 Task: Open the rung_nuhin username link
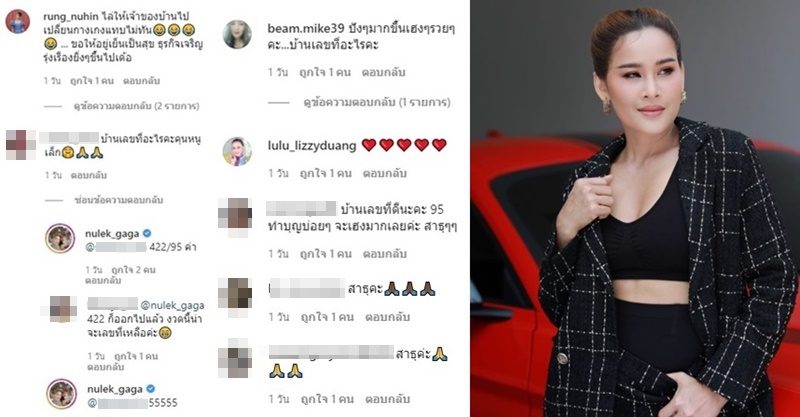[71, 17]
